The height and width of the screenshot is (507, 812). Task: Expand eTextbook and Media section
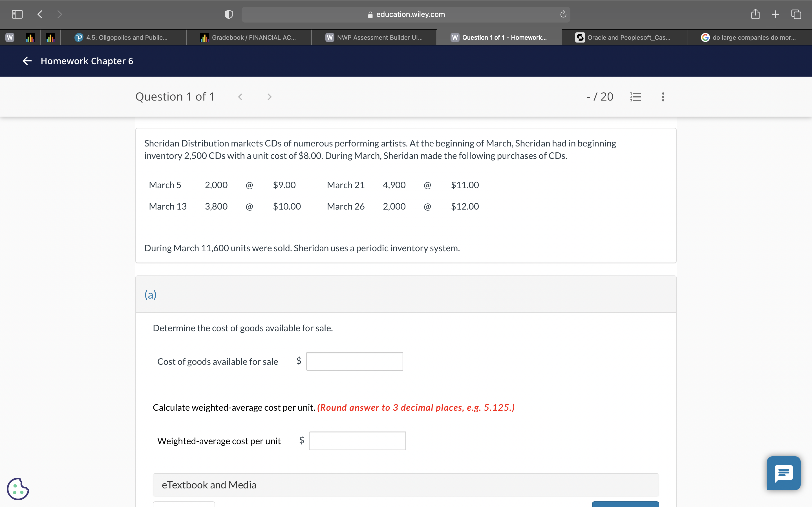click(x=405, y=484)
